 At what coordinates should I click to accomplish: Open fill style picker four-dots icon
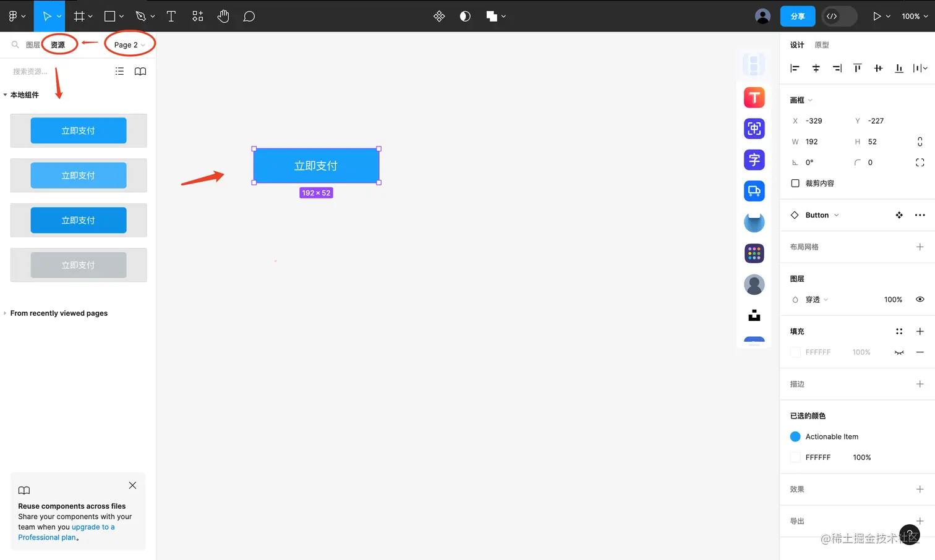[899, 331]
